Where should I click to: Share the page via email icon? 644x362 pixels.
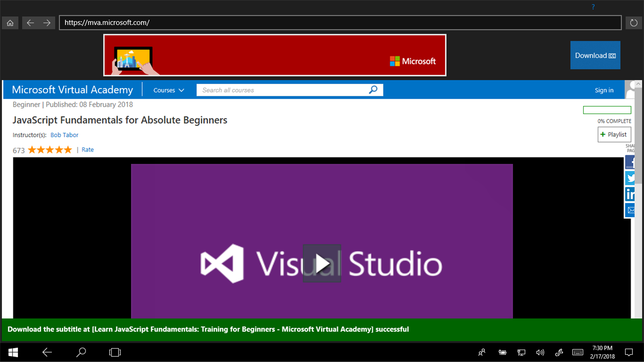(x=630, y=210)
